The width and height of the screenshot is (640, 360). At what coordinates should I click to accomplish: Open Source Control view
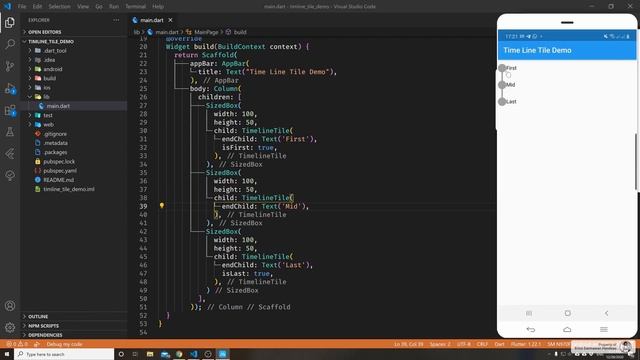(x=10, y=66)
